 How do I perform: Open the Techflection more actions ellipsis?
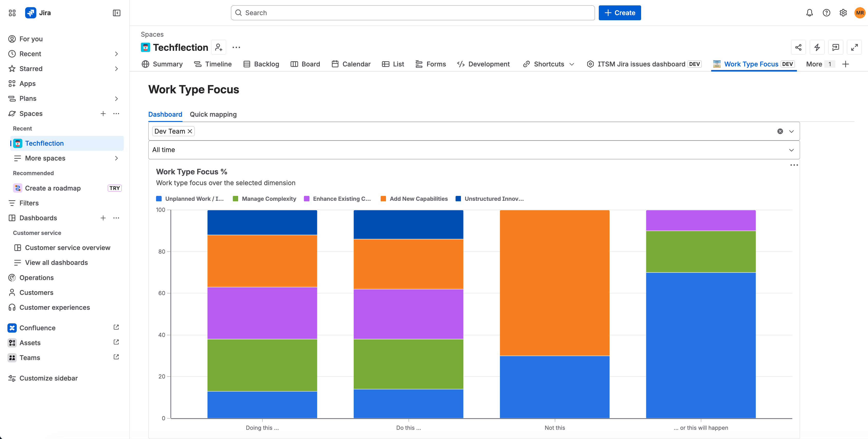click(236, 47)
